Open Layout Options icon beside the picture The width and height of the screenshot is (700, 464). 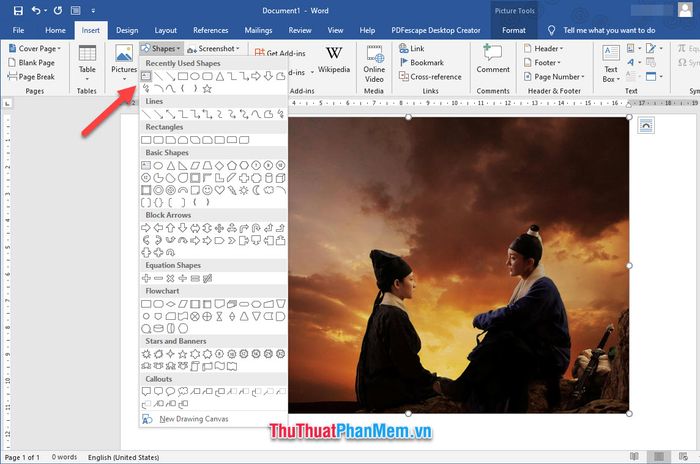coord(646,125)
